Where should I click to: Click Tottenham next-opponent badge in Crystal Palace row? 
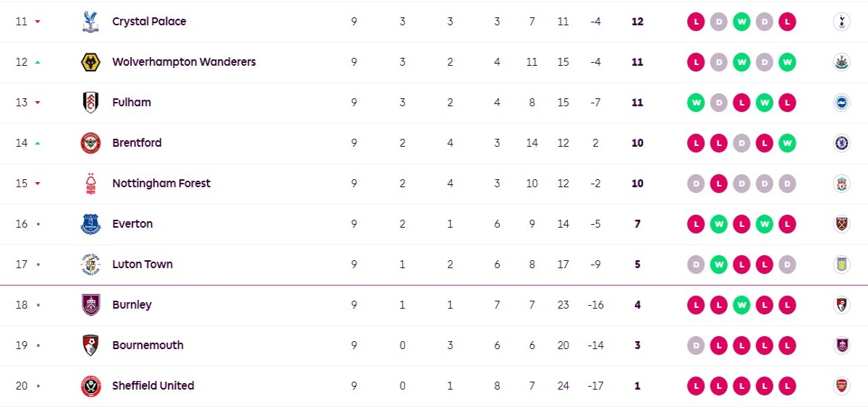tap(841, 22)
